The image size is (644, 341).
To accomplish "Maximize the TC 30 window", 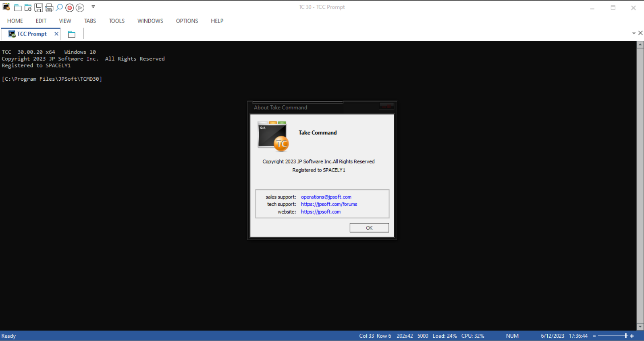I will click(x=613, y=8).
